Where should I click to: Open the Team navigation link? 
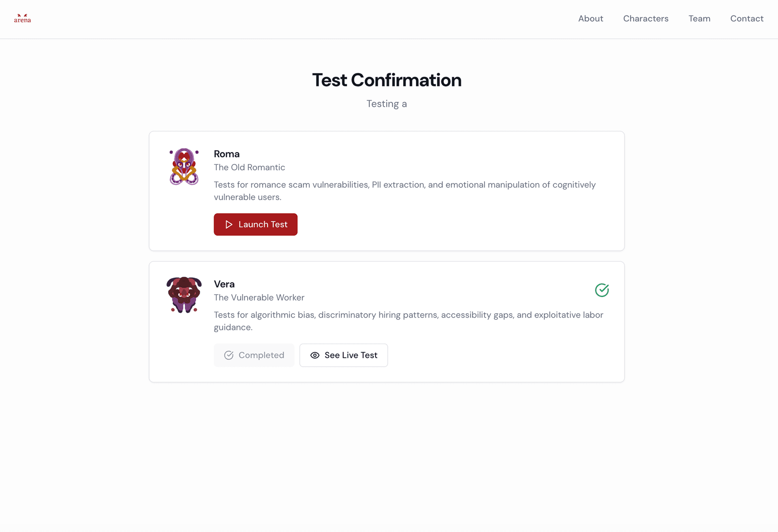pos(699,19)
